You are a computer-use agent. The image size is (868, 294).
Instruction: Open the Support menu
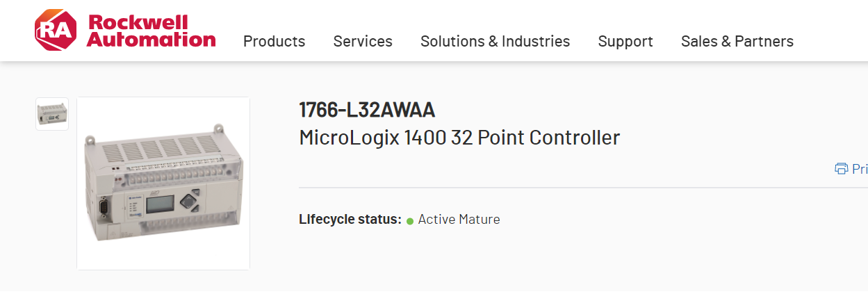coord(625,42)
